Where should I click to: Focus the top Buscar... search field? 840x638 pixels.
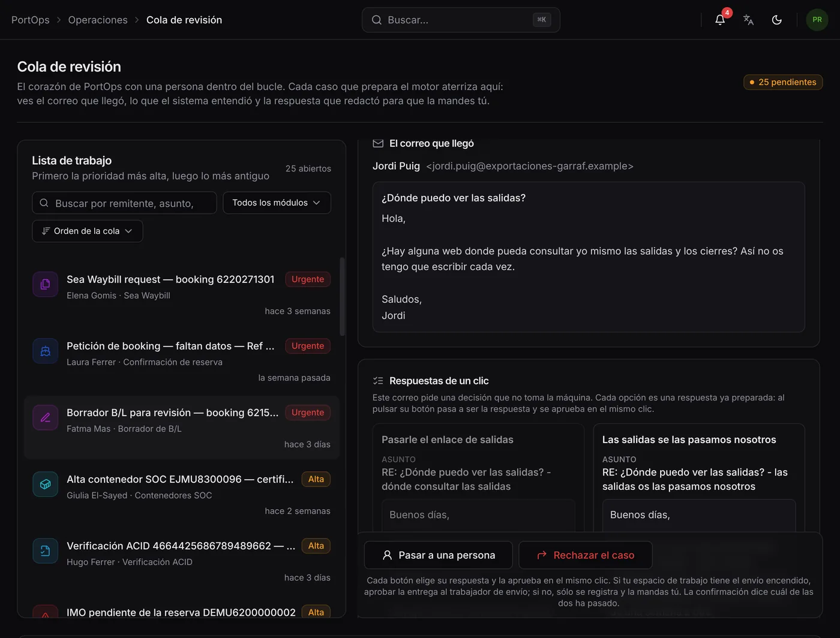click(x=461, y=20)
